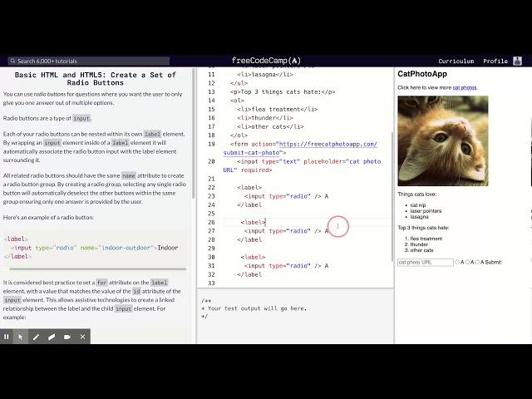Click line number 33 in the editor gutter
532x399 pixels.
coord(211,283)
